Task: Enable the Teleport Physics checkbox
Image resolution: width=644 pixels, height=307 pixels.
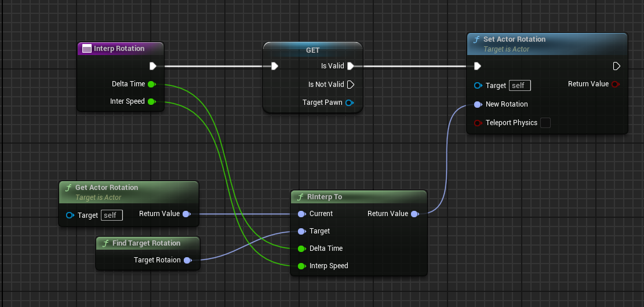Action: click(545, 123)
